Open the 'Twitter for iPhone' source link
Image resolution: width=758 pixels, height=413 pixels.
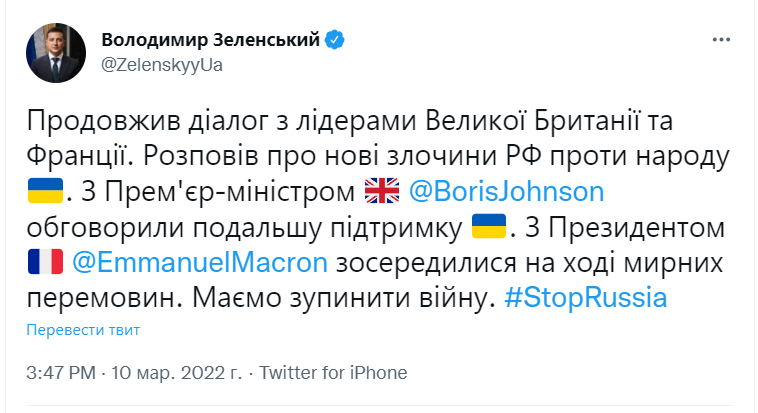(x=334, y=373)
